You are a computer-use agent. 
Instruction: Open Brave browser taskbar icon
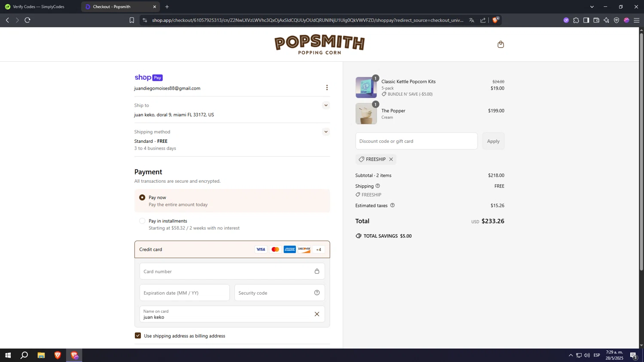tap(58, 355)
